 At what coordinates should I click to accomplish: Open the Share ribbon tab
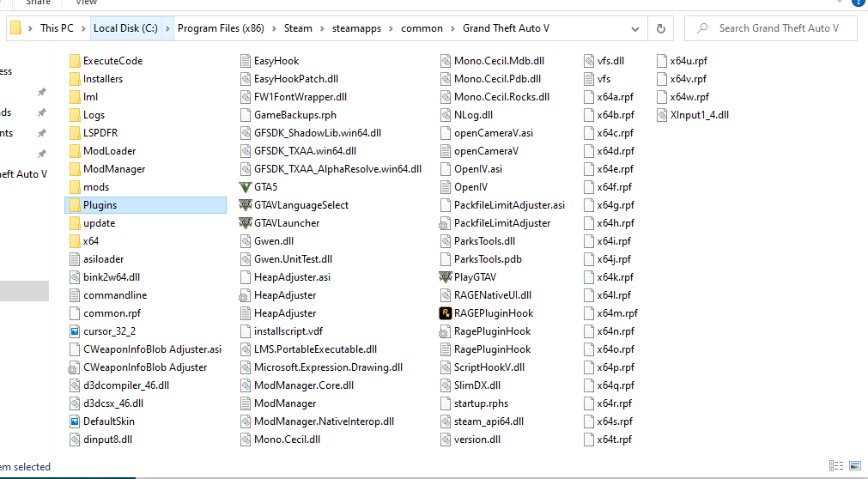[38, 3]
